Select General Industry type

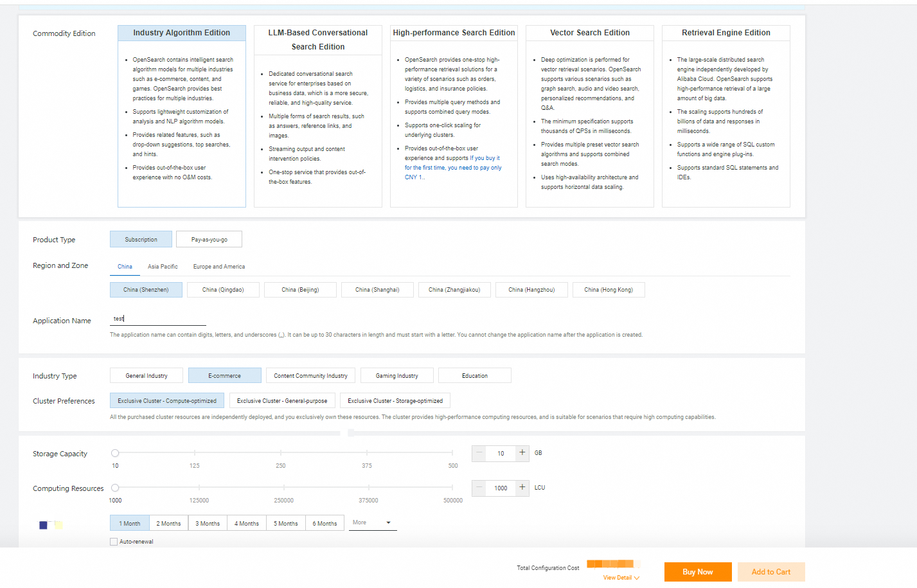click(x=147, y=375)
